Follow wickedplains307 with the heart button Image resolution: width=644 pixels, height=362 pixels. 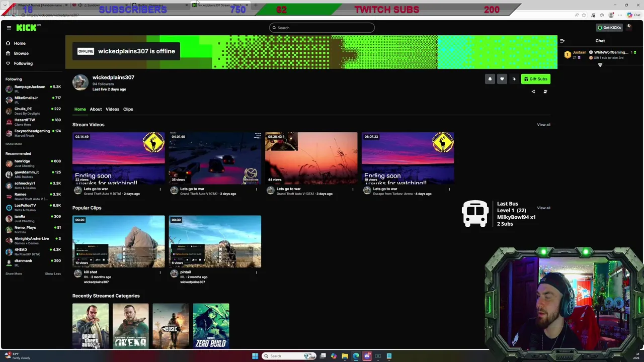click(x=502, y=79)
